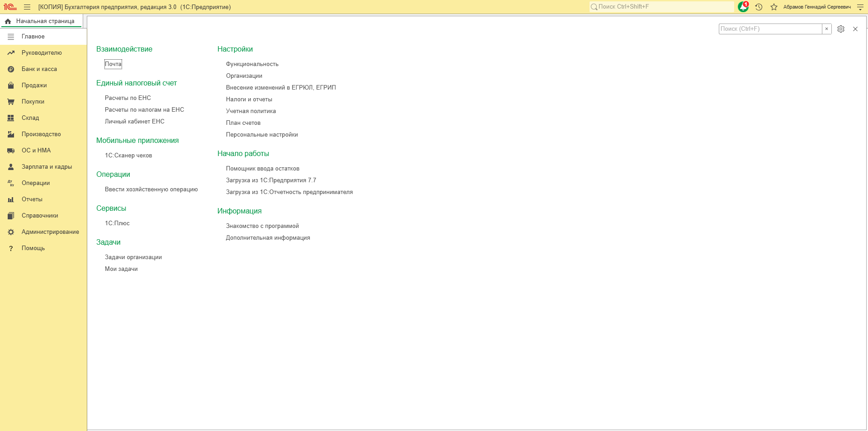Open План счетов
Viewport: 868px width, 431px height.
[243, 123]
